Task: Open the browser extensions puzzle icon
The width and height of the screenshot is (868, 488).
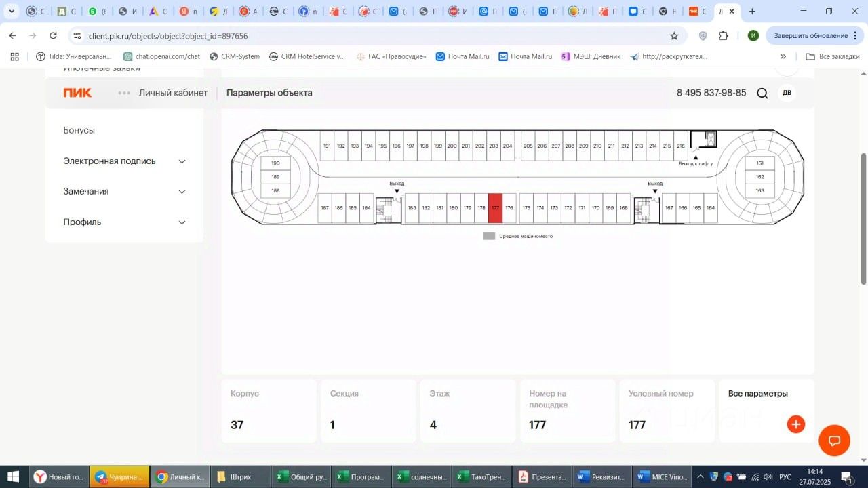Action: coord(724,36)
